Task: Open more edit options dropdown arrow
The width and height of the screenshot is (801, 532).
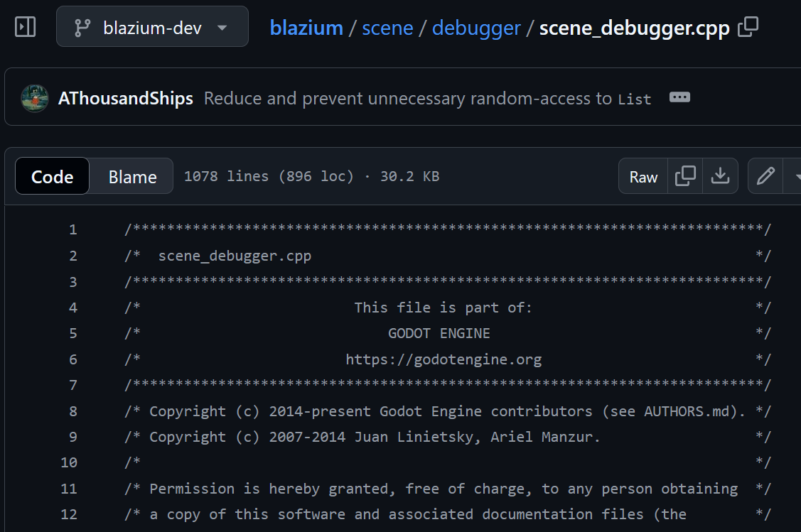Action: coord(795,176)
